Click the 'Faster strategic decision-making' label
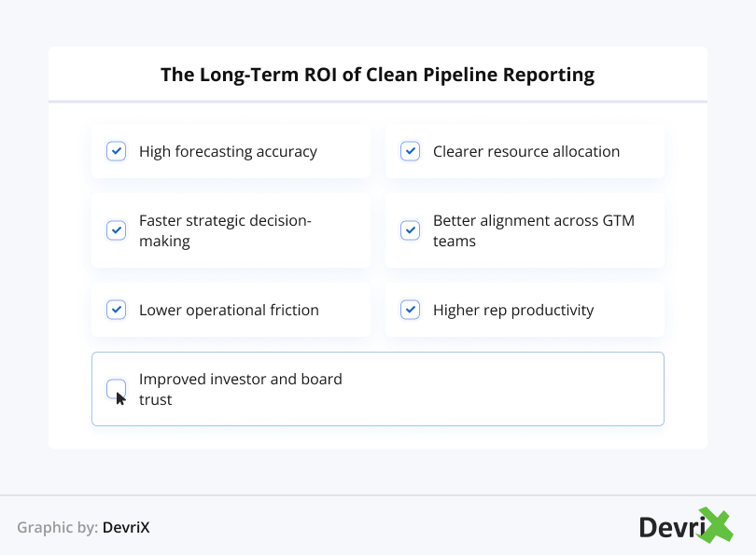The width and height of the screenshot is (756, 555). 225,230
